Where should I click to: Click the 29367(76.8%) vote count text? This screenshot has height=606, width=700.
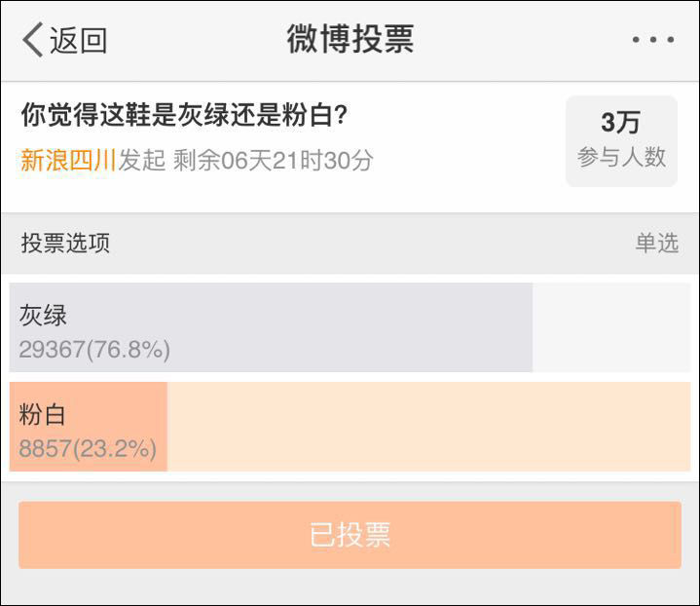pyautogui.click(x=94, y=350)
